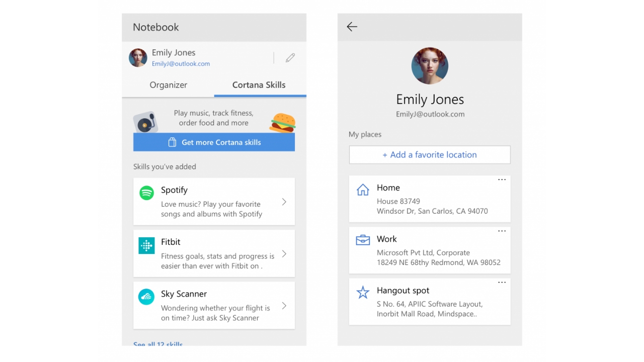This screenshot has width=644, height=362.
Task: Open more options for Hangout spot
Action: coord(502,283)
